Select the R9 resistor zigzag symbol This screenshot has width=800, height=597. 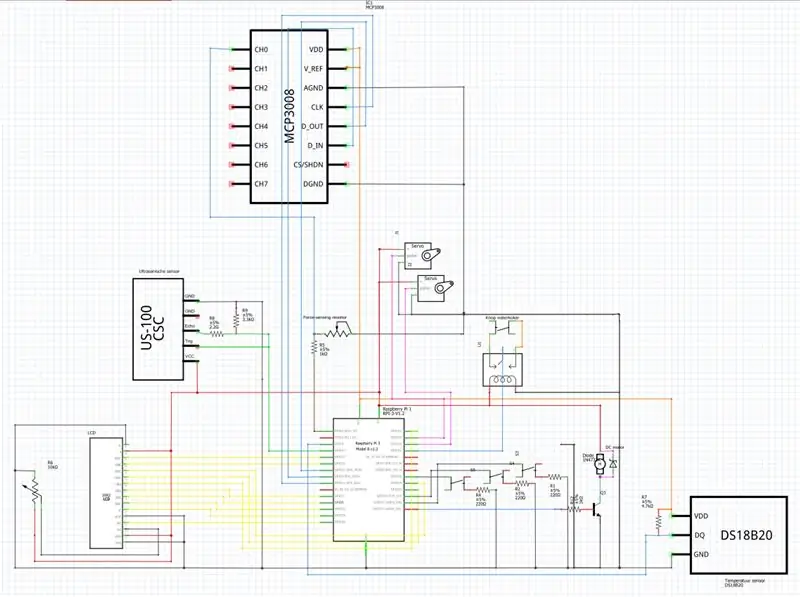(236, 319)
